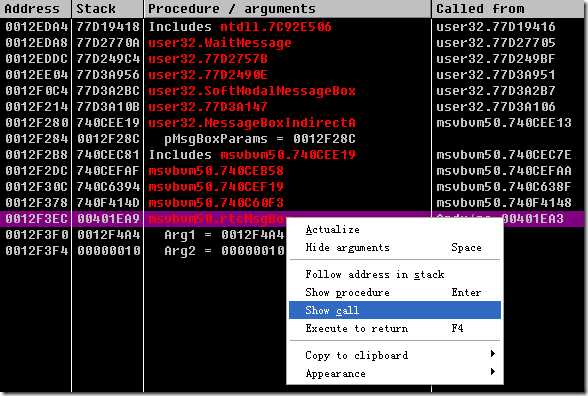Image resolution: width=588 pixels, height=396 pixels.
Task: Pick Follow address in stack
Action: [395, 274]
